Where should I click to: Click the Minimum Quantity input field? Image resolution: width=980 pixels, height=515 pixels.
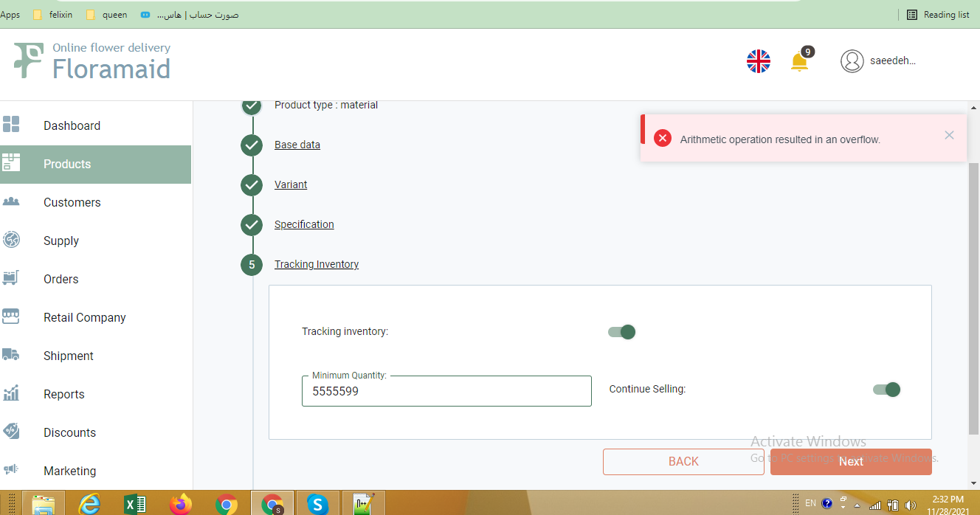click(x=446, y=392)
